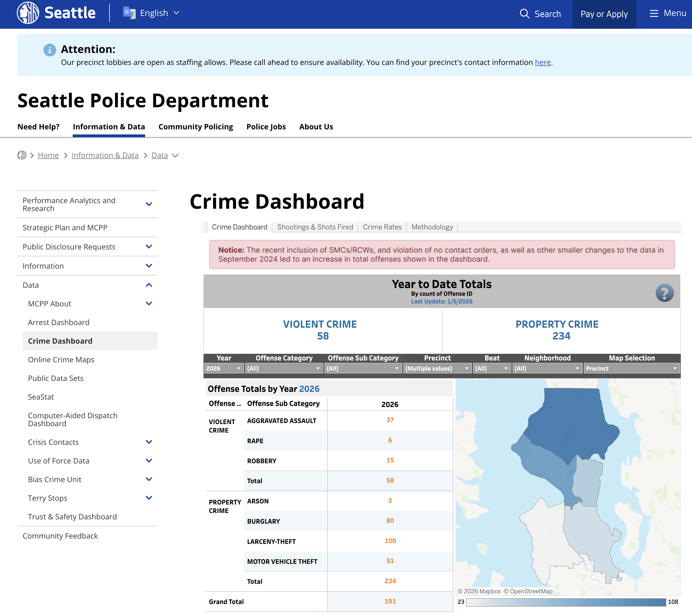Image resolution: width=692 pixels, height=616 pixels.
Task: Expand the Use of Force Data submenu
Action: (x=149, y=460)
